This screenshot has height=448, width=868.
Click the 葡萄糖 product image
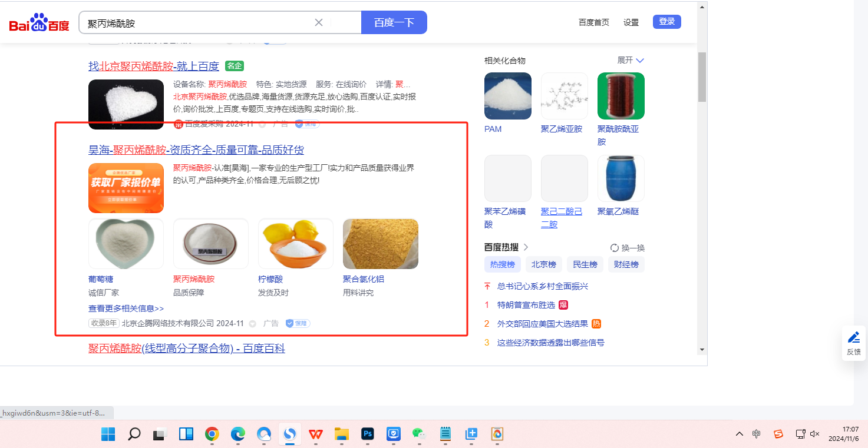coord(126,244)
